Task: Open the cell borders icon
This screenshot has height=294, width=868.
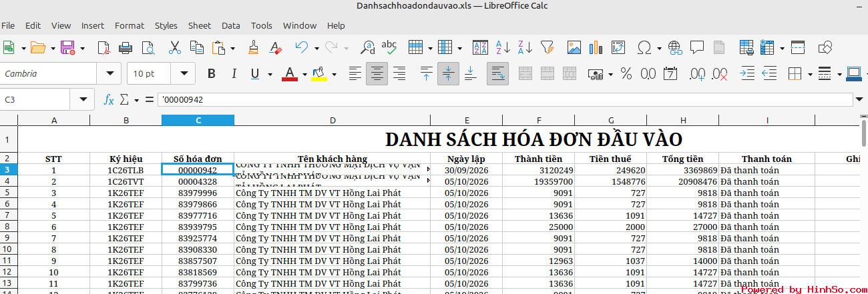Action: 795,73
